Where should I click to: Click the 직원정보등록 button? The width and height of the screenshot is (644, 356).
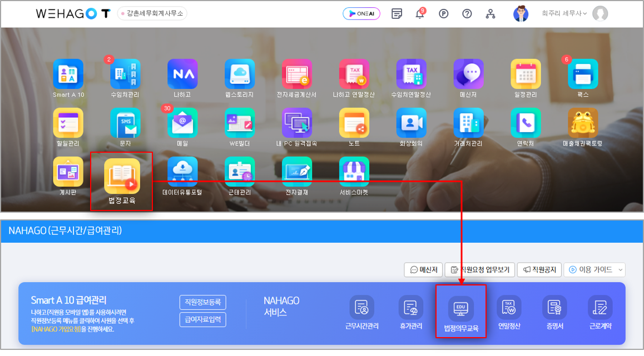coord(202,303)
